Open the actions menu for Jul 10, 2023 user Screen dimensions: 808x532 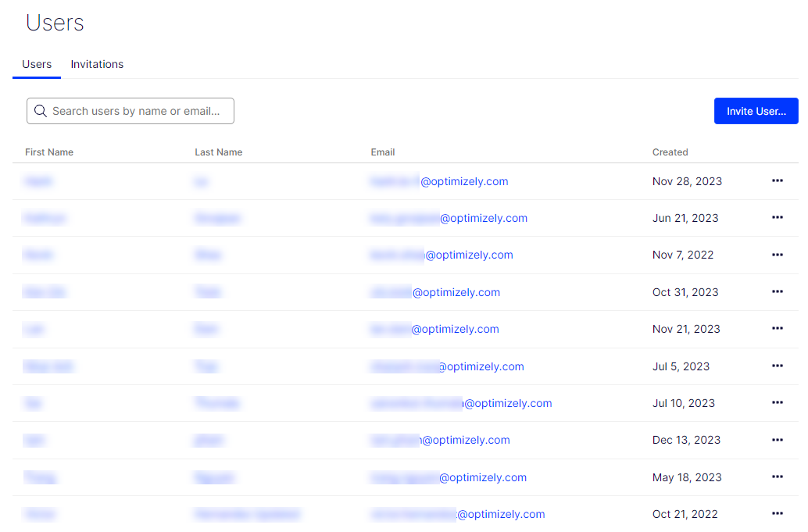[x=778, y=402]
